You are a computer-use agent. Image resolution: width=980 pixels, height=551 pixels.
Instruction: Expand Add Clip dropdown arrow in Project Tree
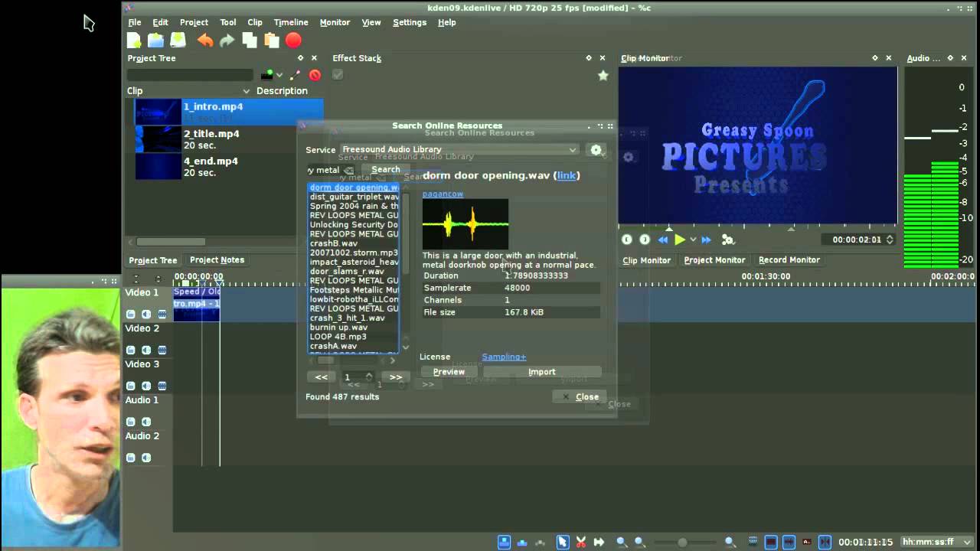point(279,75)
